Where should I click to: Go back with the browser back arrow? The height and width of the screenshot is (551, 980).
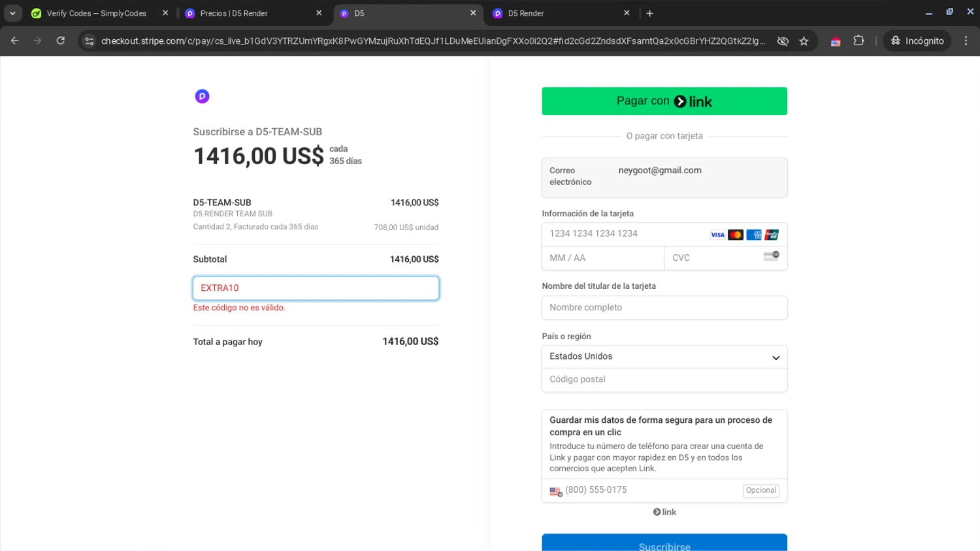click(x=14, y=41)
